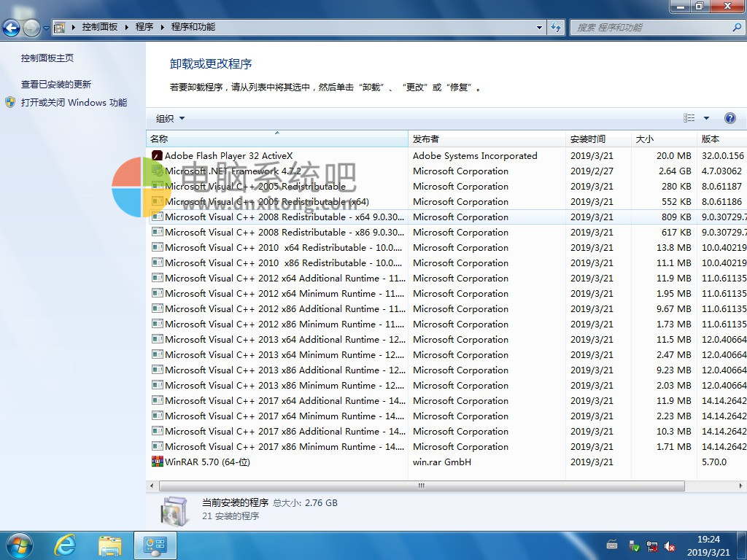Click the Back navigation arrow

(x=12, y=28)
